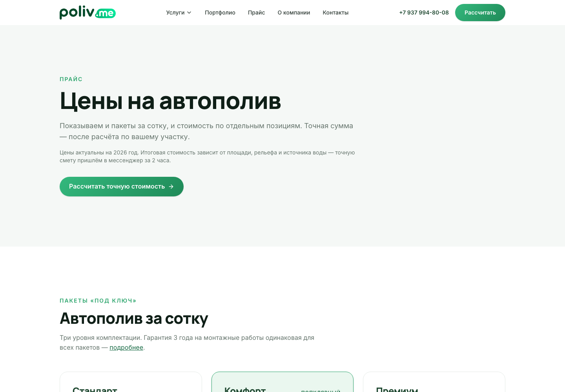Go to the Прайс menu item
This screenshot has height=392, width=565.
(x=257, y=13)
